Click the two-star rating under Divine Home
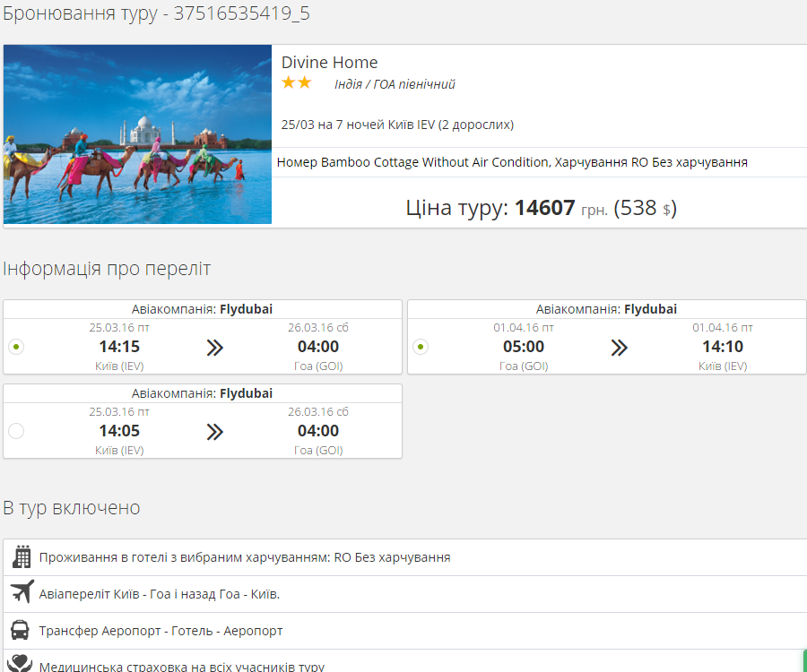The width and height of the screenshot is (807, 672). (x=296, y=83)
